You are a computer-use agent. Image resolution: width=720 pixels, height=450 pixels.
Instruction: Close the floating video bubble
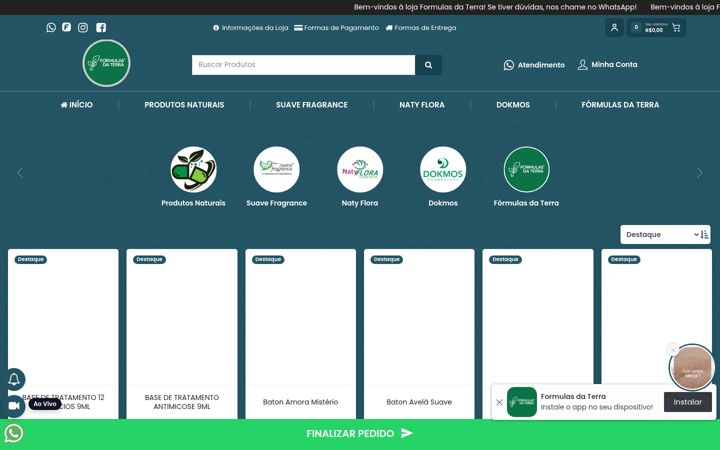[673, 350]
